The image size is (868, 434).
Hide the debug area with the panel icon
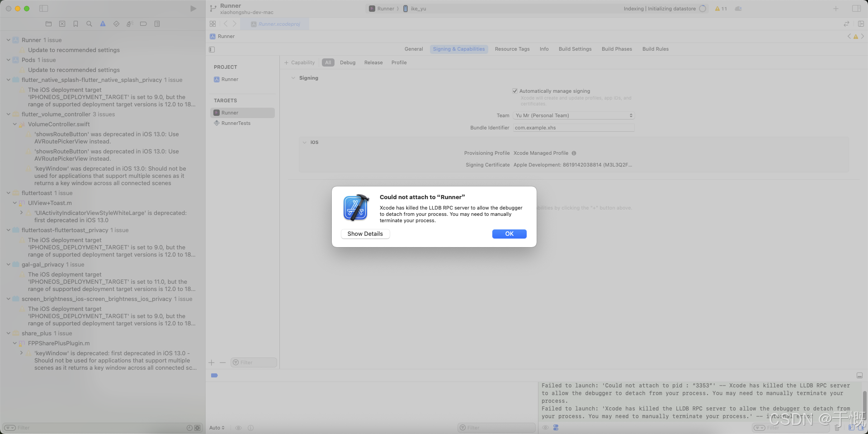pyautogui.click(x=859, y=376)
